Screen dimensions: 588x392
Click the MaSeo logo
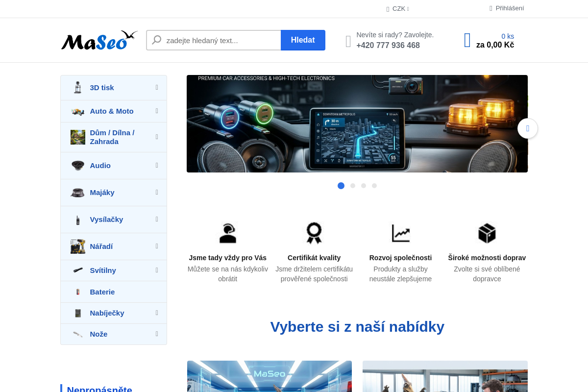pos(99,41)
